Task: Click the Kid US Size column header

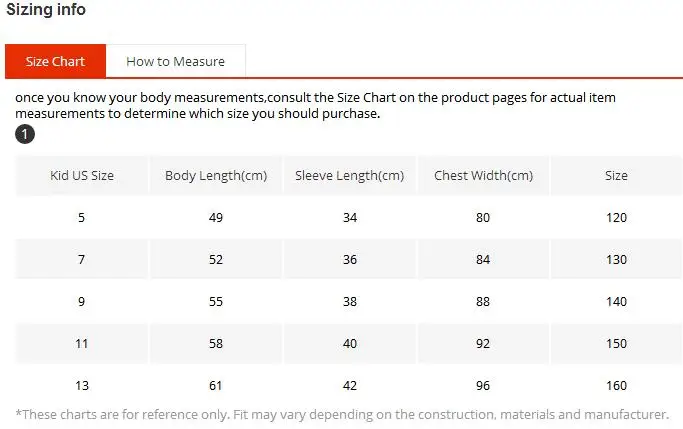Action: [x=82, y=175]
